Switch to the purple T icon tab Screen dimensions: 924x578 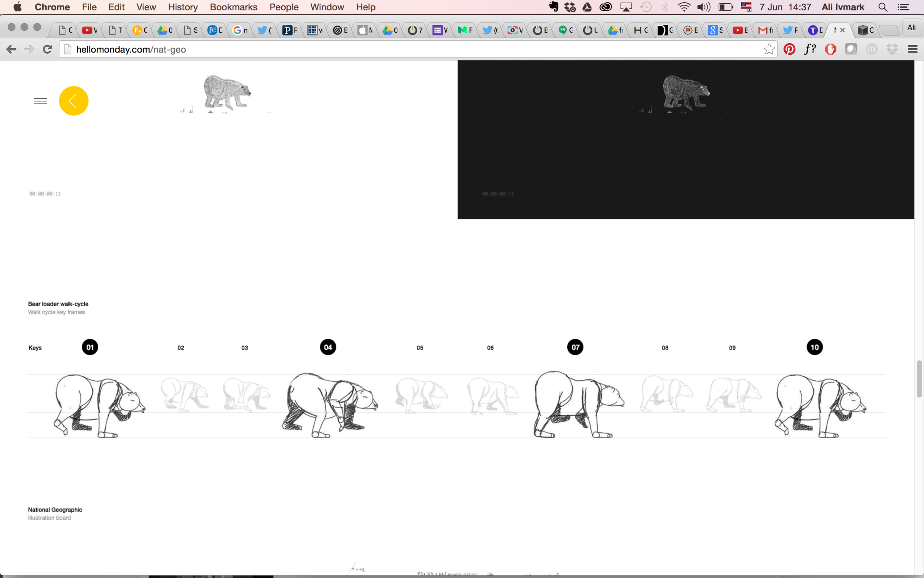(815, 30)
